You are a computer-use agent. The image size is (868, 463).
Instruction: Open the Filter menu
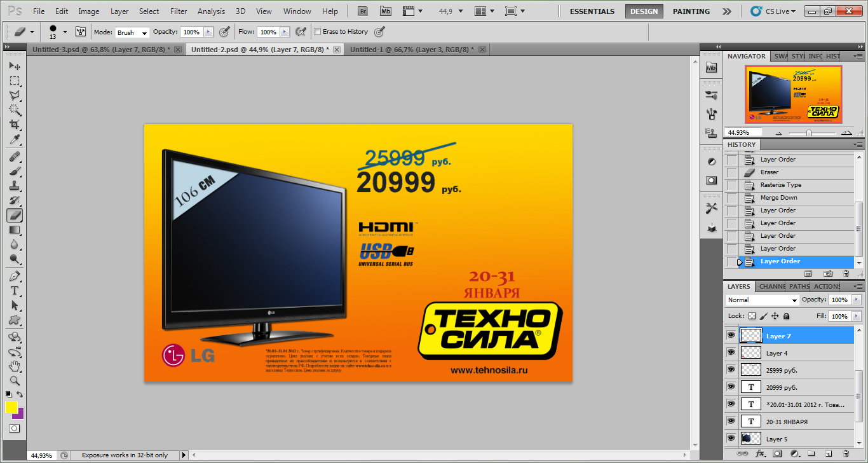pyautogui.click(x=179, y=11)
